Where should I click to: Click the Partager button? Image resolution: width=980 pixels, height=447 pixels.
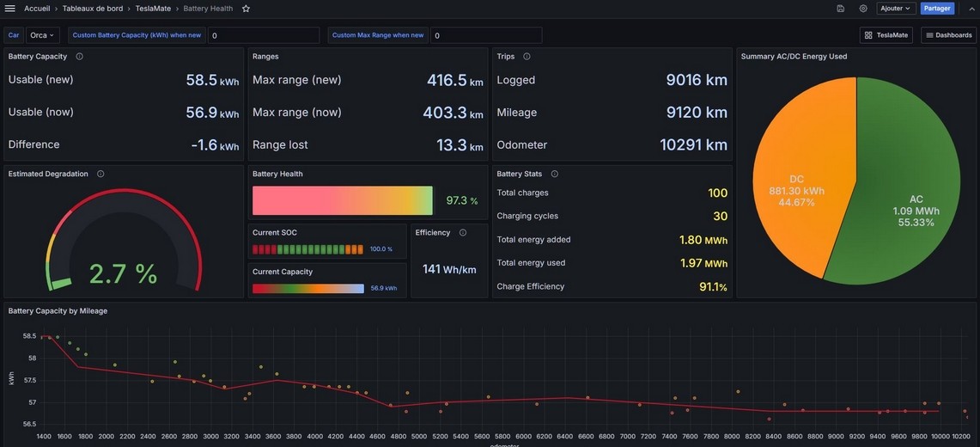click(937, 9)
